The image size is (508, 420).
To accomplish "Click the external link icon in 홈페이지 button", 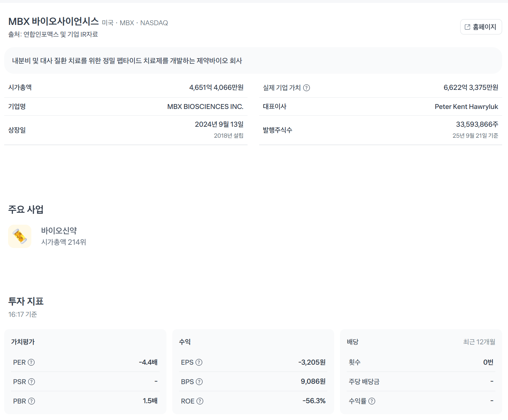I will point(467,27).
